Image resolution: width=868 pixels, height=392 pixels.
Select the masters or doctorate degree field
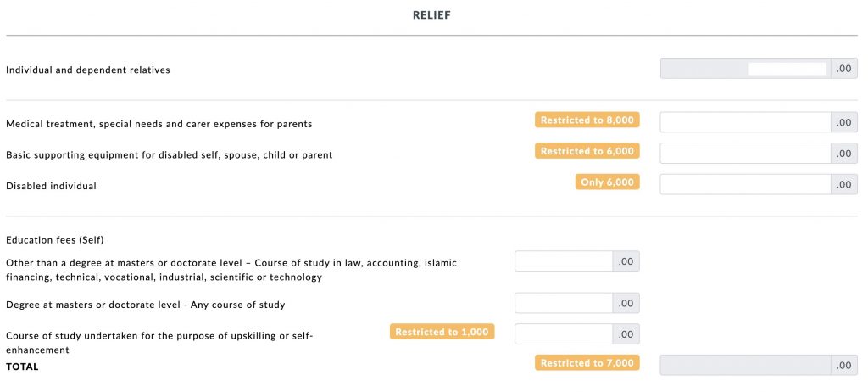coord(564,303)
